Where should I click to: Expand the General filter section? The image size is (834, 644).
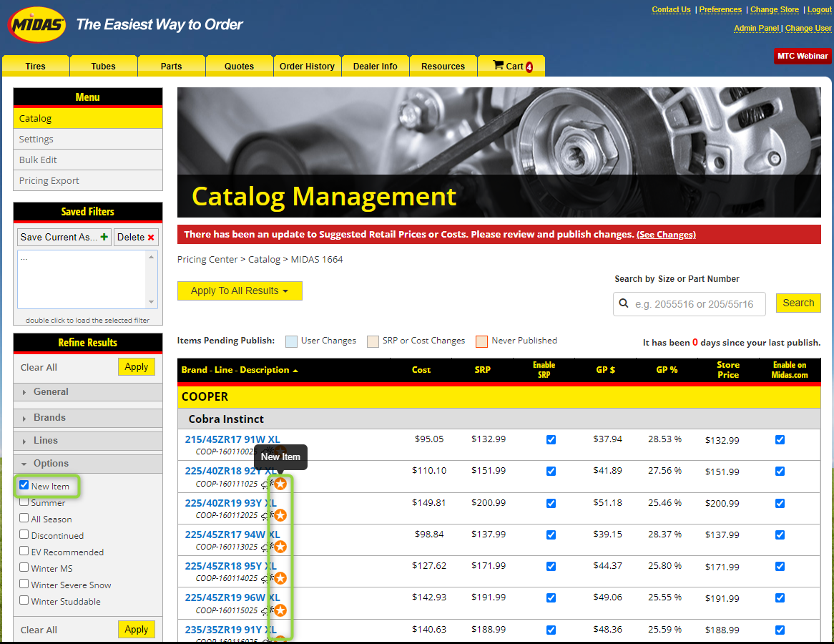[88, 391]
